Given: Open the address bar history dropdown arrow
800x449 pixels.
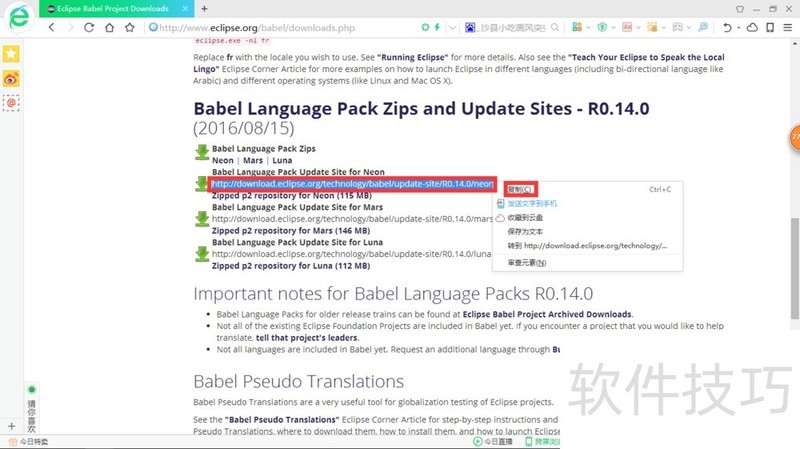Looking at the screenshot, I should [x=453, y=28].
